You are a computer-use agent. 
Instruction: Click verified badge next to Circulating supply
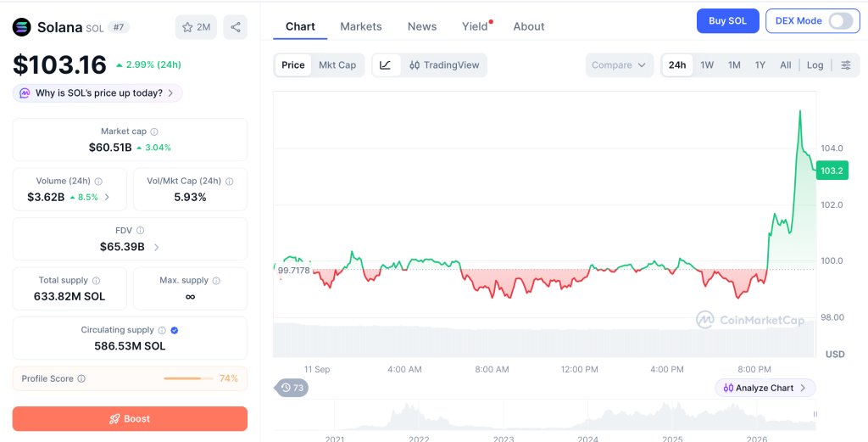[x=175, y=330]
